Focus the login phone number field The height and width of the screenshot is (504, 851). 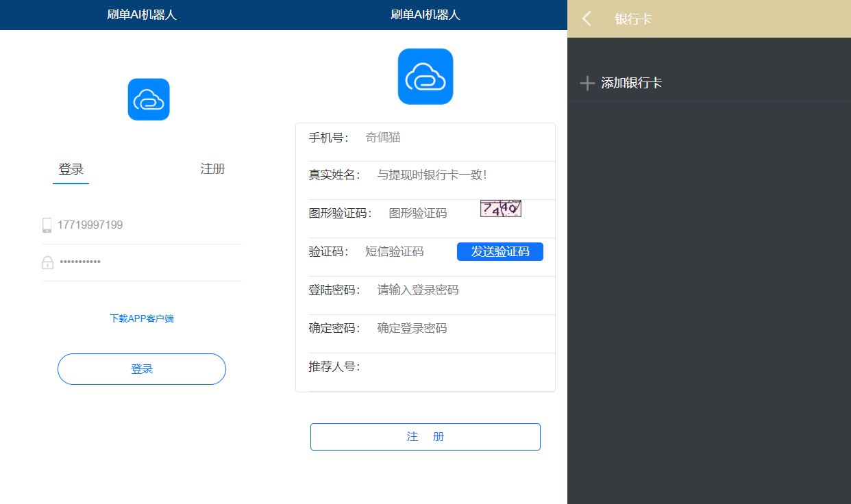click(x=149, y=225)
